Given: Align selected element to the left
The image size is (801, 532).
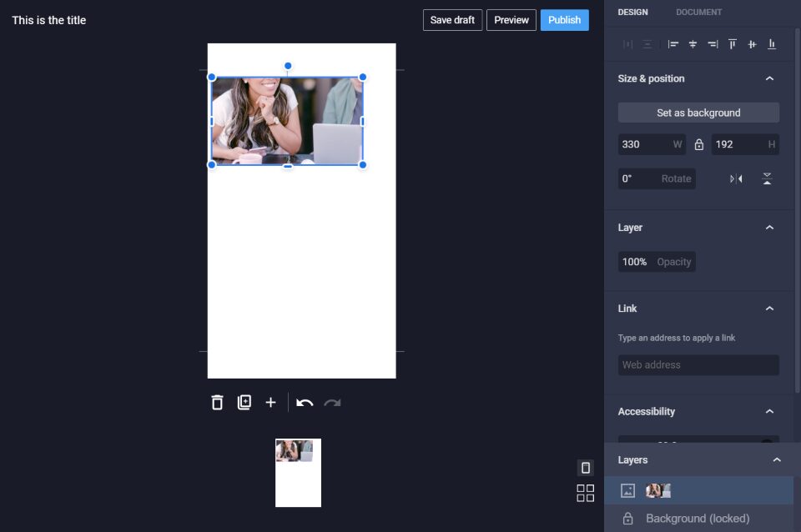Looking at the screenshot, I should tap(673, 44).
